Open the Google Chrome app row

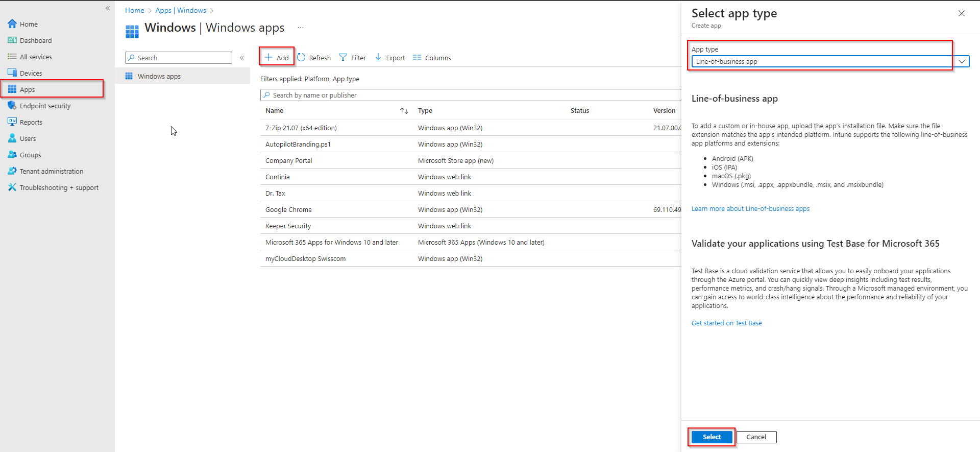(471, 209)
